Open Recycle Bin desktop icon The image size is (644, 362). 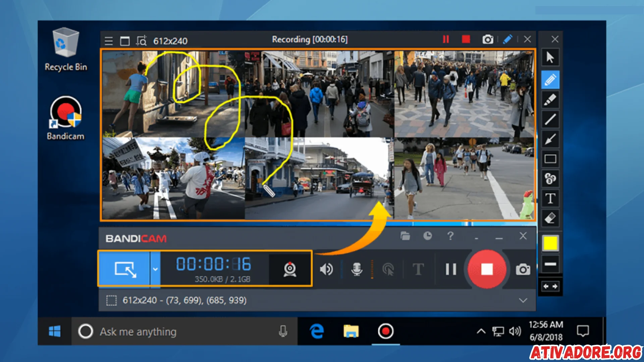click(x=66, y=50)
